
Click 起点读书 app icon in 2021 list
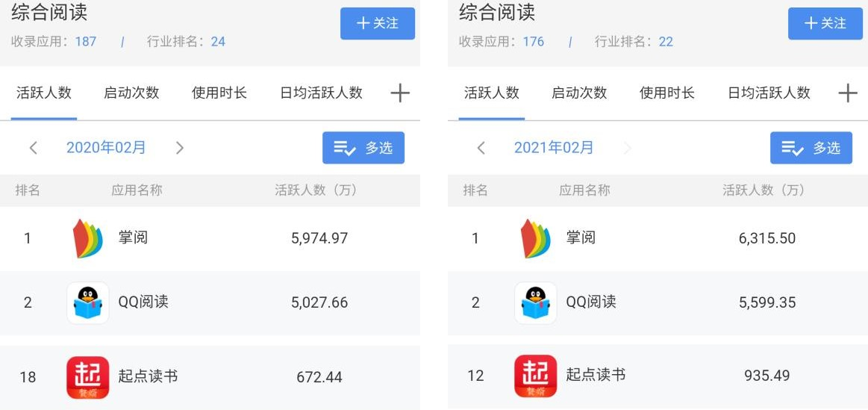click(x=536, y=376)
